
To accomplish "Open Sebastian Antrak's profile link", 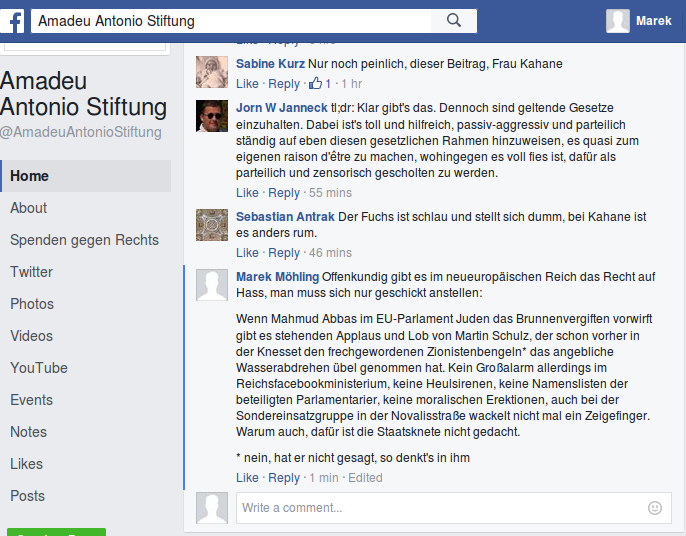I will pyautogui.click(x=285, y=217).
